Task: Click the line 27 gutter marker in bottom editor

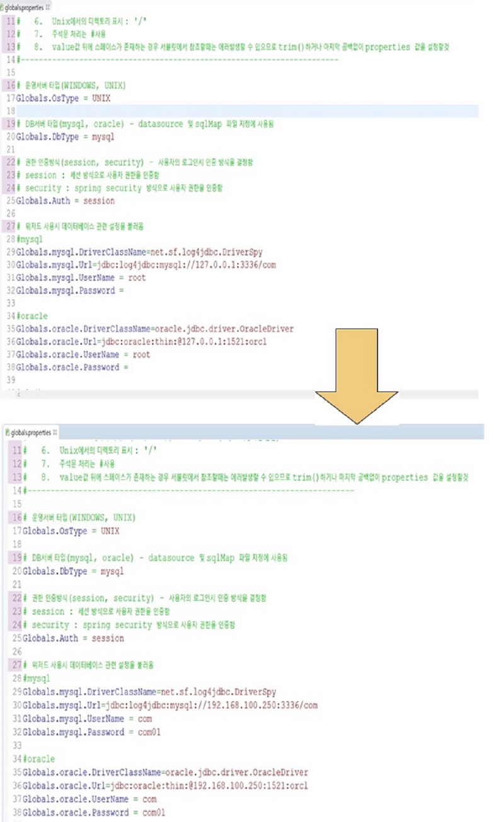Action: tap(16, 664)
